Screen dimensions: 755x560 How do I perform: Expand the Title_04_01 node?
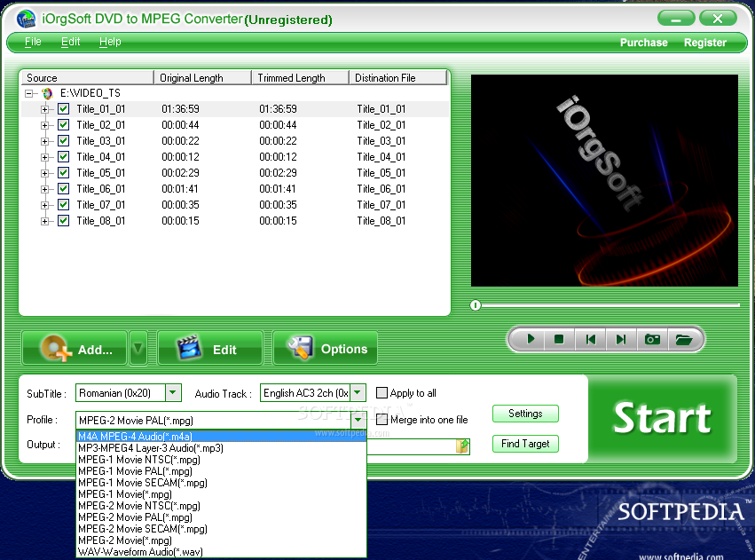tap(44, 157)
